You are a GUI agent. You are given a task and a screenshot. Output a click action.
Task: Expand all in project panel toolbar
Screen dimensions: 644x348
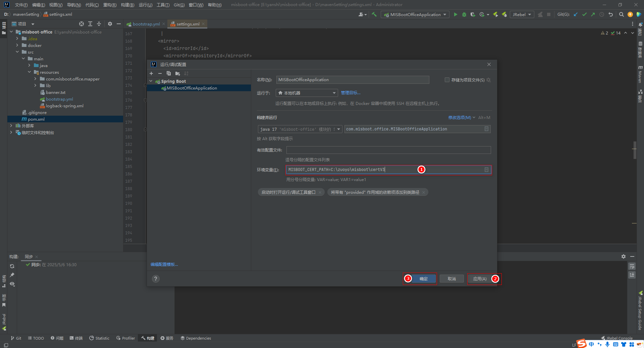(90, 24)
